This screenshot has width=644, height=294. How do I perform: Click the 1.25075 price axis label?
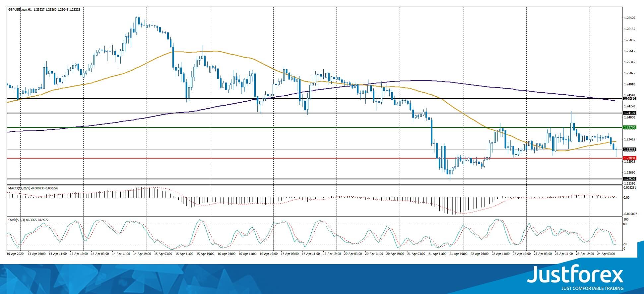tap(629, 73)
